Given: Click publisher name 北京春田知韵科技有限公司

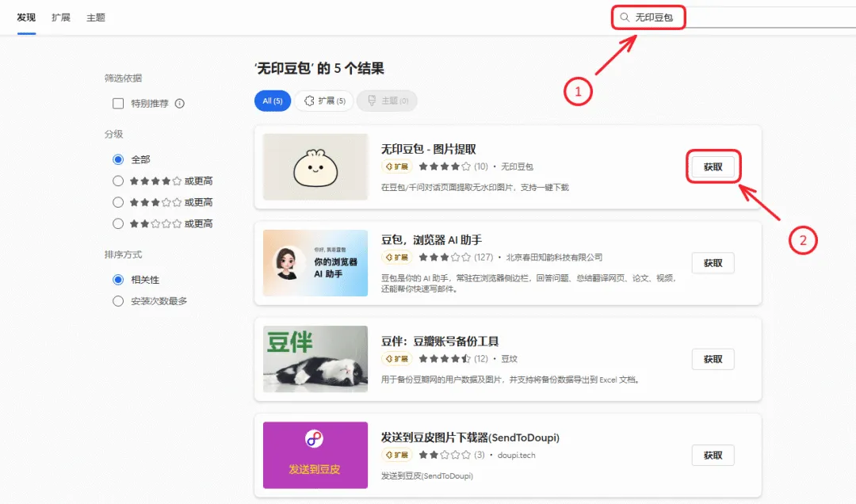Looking at the screenshot, I should [554, 258].
